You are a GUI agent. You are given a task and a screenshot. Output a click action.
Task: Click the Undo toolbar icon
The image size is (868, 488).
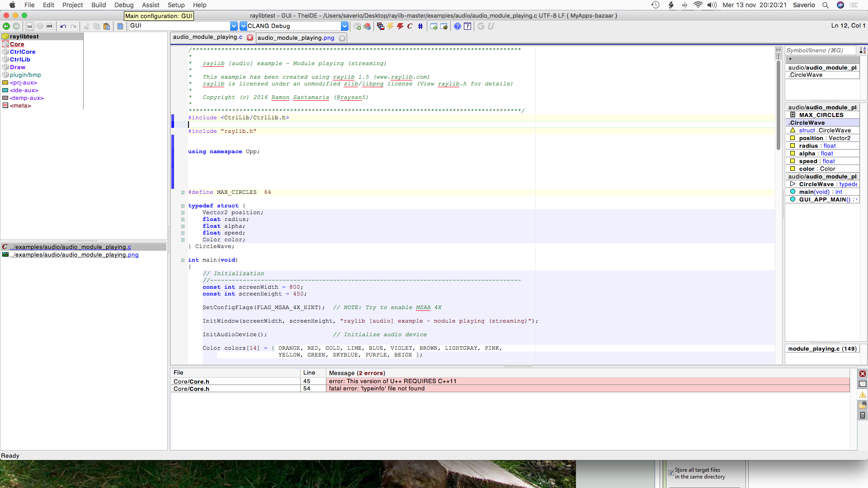[63, 26]
